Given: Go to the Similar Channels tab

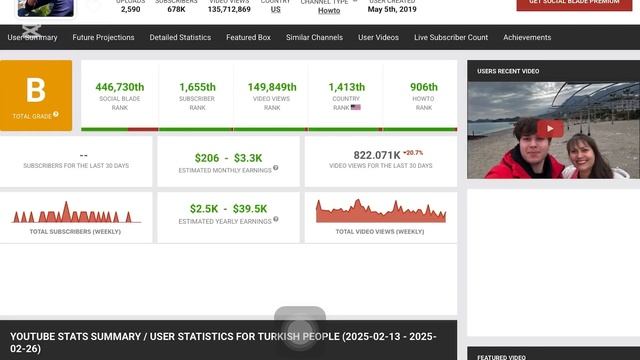Looking at the screenshot, I should (314, 37).
